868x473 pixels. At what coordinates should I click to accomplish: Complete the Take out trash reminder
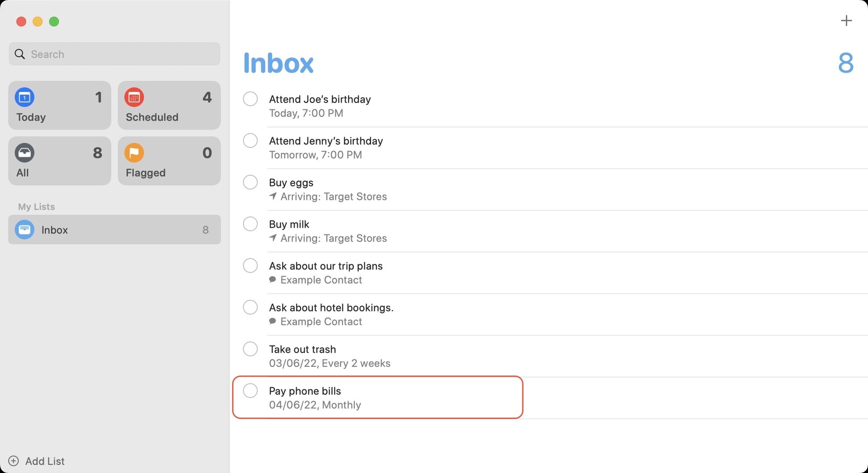point(250,349)
